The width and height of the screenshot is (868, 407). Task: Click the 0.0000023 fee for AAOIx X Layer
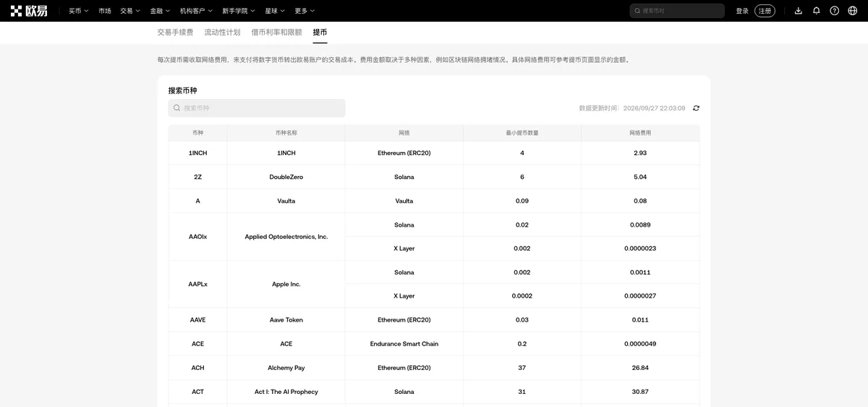click(x=640, y=248)
